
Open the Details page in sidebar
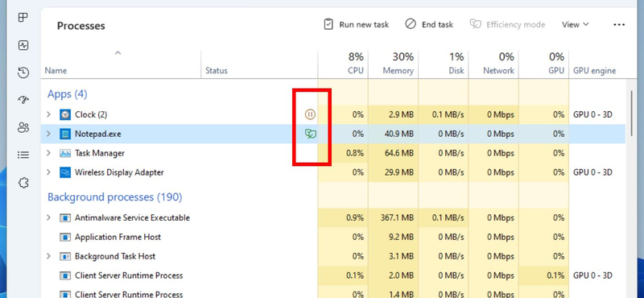tap(23, 155)
